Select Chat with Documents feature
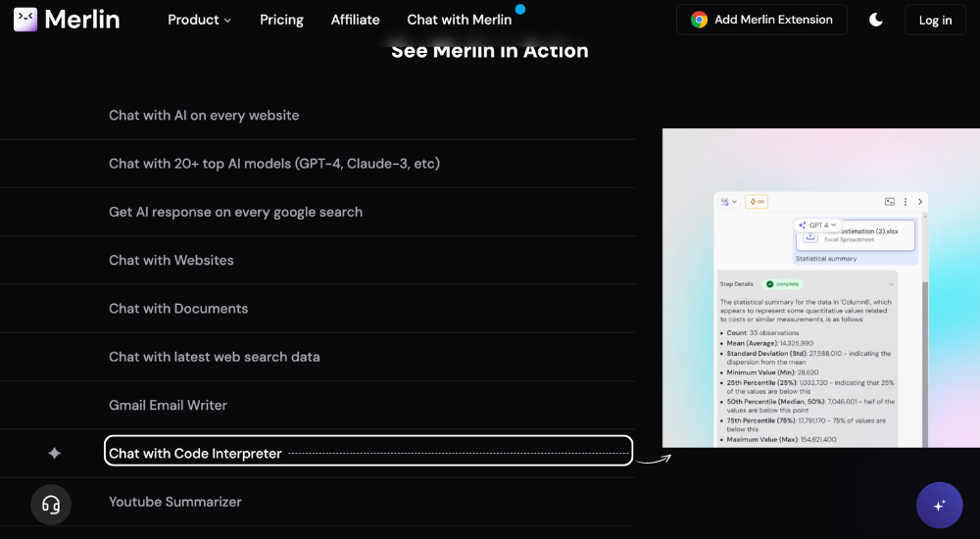Viewport: 980px width, 539px height. coord(178,309)
